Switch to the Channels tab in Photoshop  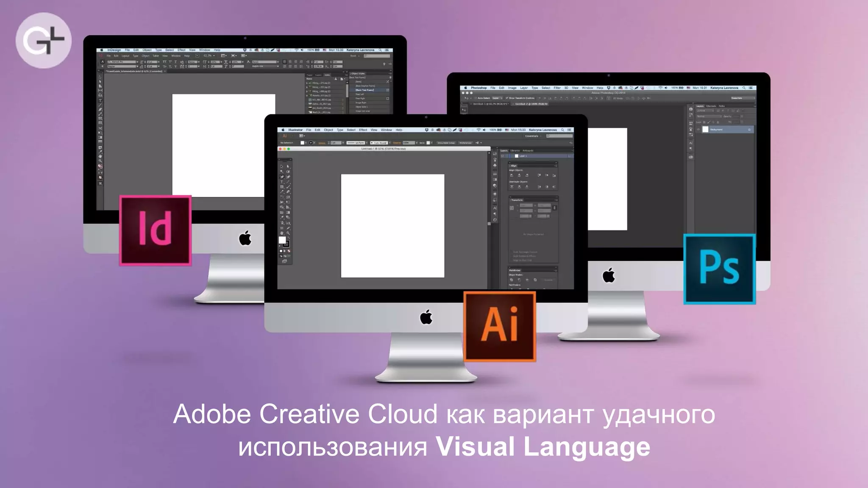click(711, 106)
